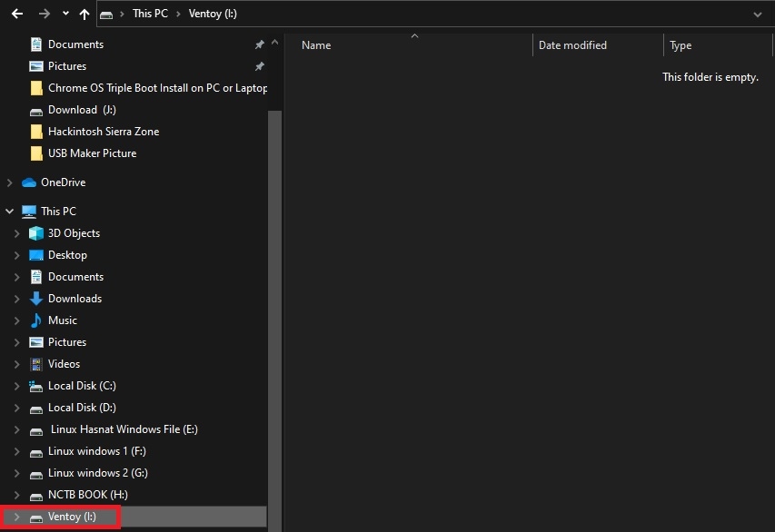Screen dimensions: 775x532
Task: Open pinned Documents in Quick access
Action: [75, 44]
